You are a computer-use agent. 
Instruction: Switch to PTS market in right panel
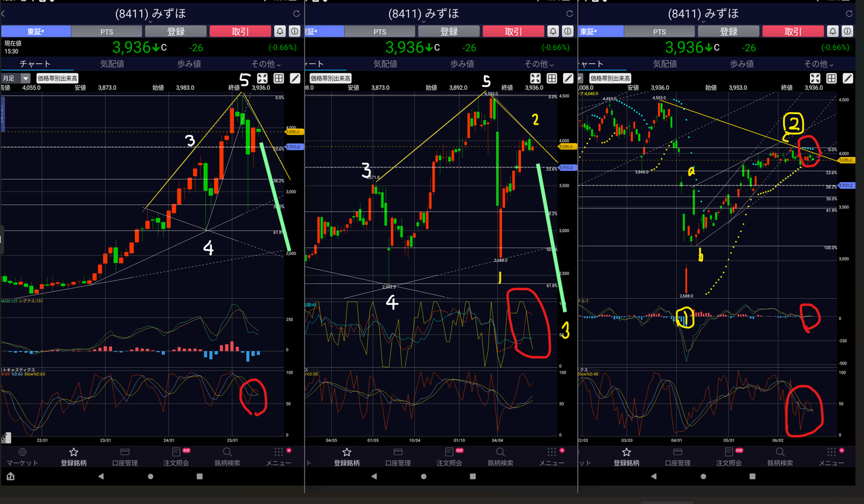click(x=659, y=31)
